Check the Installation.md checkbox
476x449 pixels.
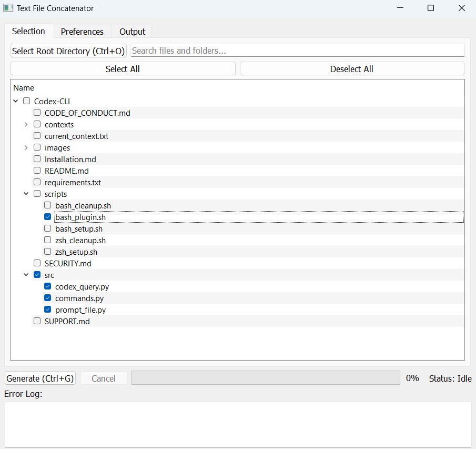(x=37, y=159)
